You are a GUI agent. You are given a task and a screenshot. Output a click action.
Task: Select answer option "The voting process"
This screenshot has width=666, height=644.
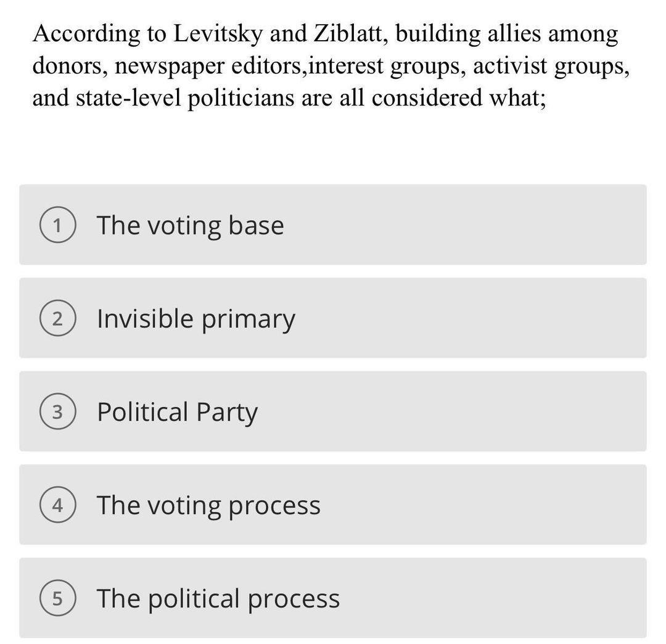point(333,505)
